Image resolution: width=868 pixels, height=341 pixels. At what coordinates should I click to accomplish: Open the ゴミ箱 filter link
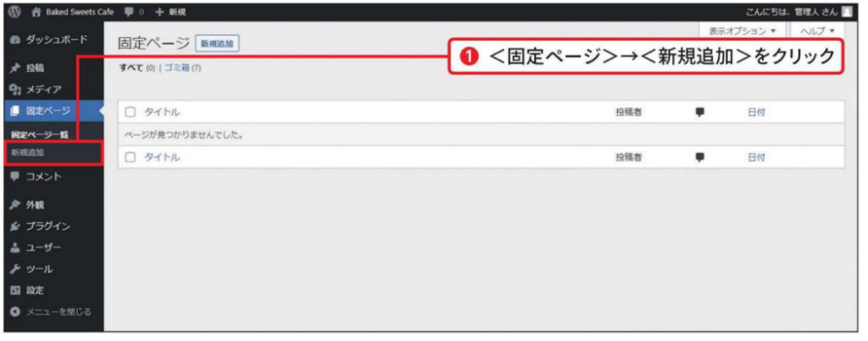coord(177,68)
